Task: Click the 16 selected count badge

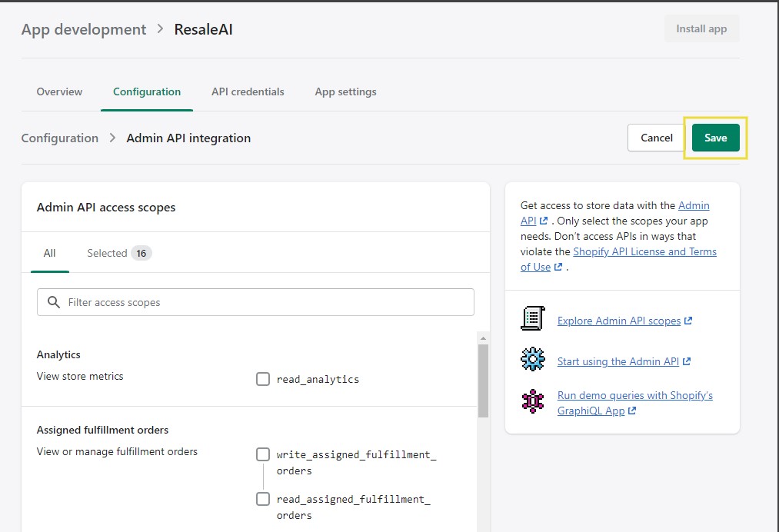Action: click(141, 254)
